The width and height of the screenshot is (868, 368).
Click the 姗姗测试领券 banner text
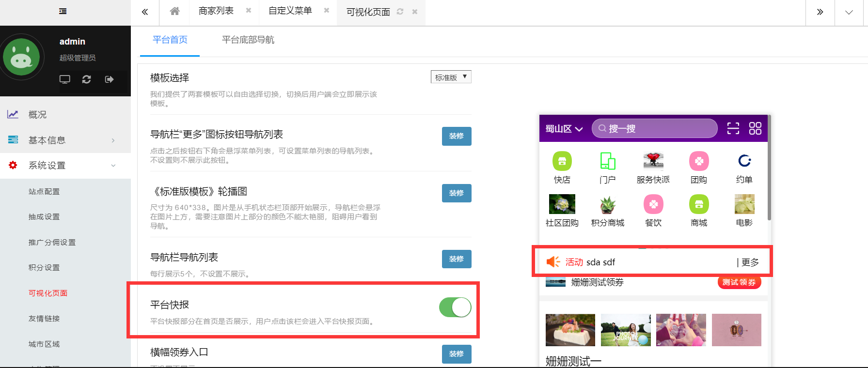[597, 282]
